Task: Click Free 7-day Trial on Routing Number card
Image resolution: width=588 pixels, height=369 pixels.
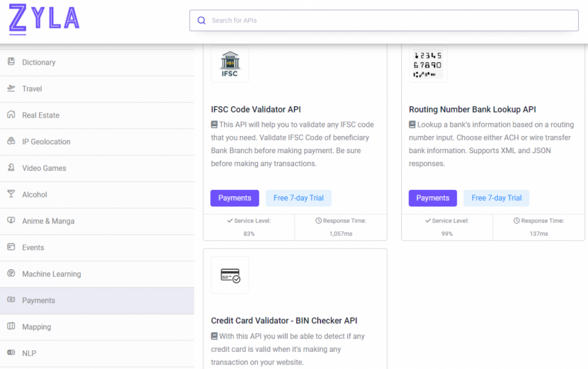Action: click(497, 198)
